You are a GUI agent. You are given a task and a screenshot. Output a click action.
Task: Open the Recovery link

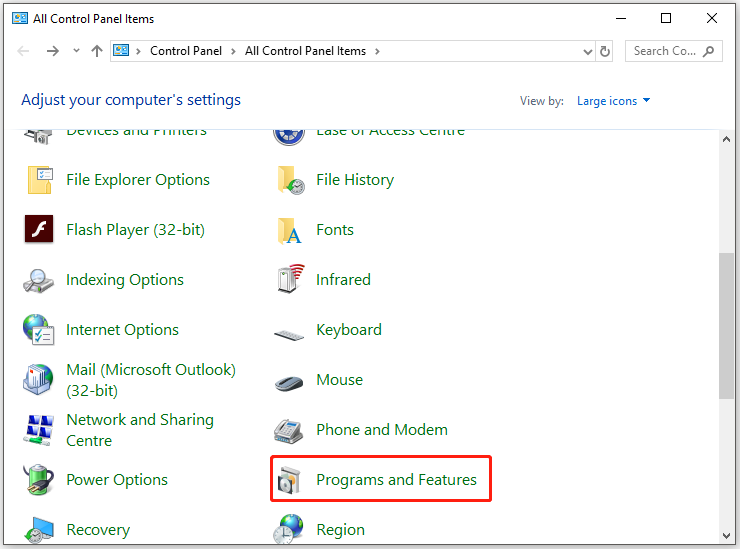pyautogui.click(x=98, y=530)
